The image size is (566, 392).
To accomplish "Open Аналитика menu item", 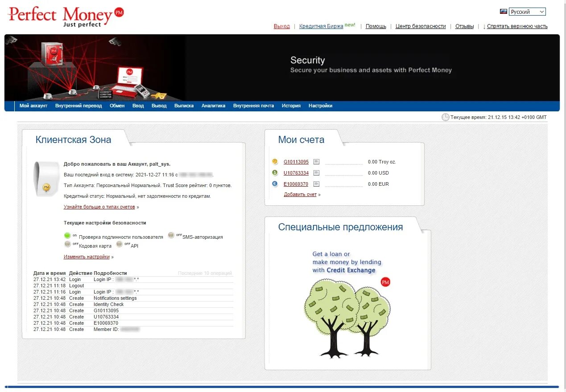I will [213, 106].
